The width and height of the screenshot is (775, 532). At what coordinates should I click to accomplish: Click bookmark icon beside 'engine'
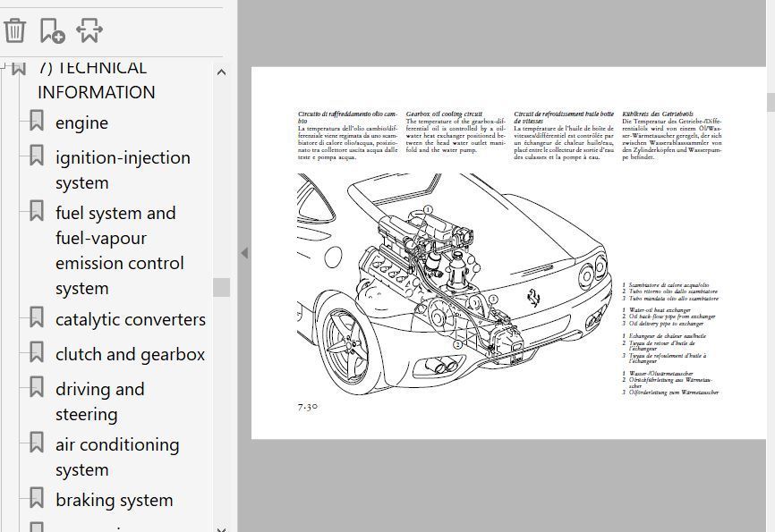click(x=37, y=121)
